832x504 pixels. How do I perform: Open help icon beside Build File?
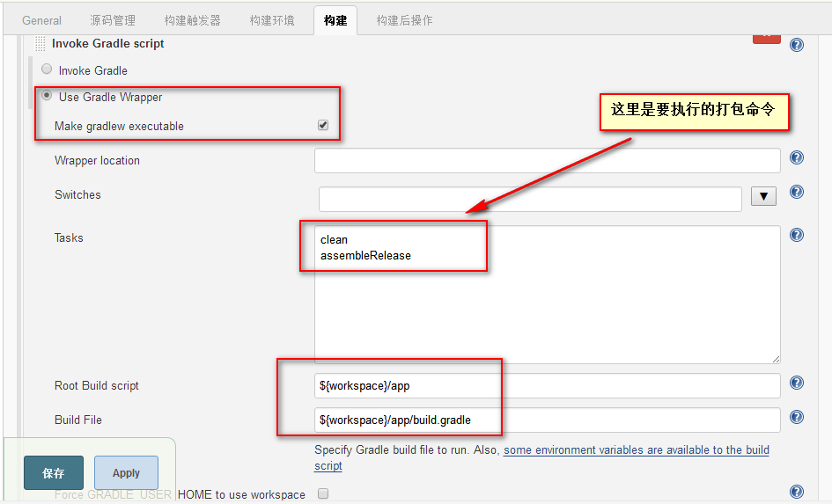pyautogui.click(x=797, y=417)
